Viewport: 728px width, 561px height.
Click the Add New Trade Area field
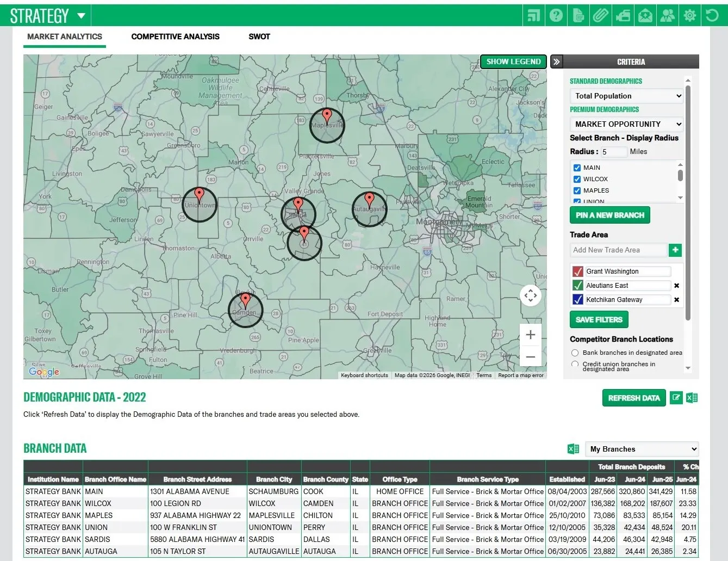(618, 250)
